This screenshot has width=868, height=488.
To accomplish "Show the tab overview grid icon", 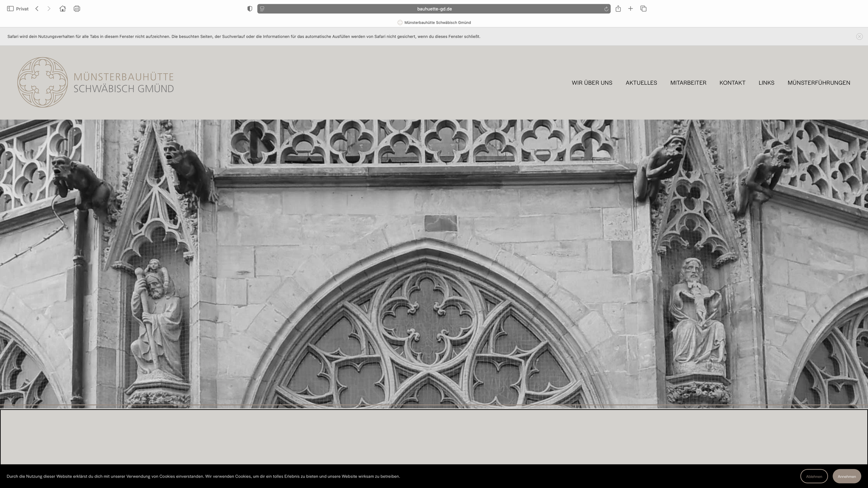I will click(644, 8).
